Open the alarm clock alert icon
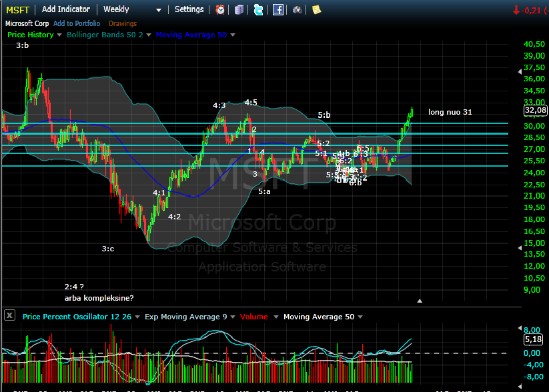549x392 pixels. click(x=220, y=10)
